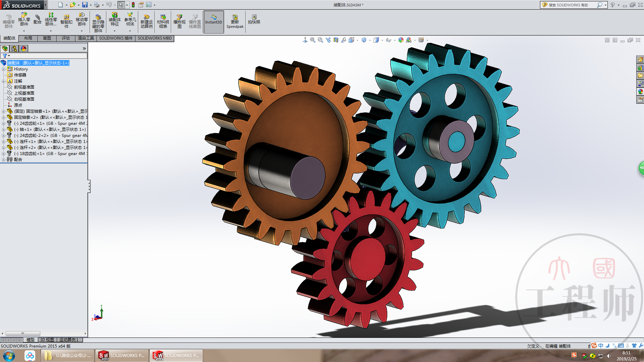The width and height of the screenshot is (644, 362).
Task: Save the assembly with the floppy icon
Action: [x=85, y=5]
